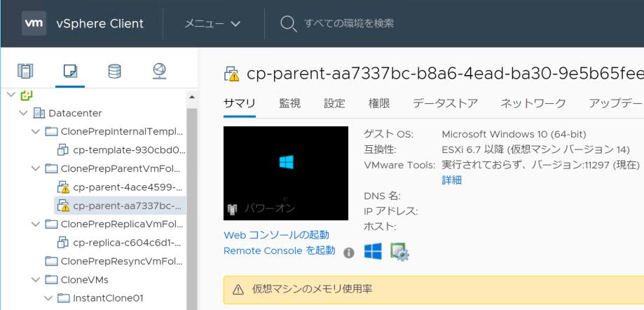Screen dimensions: 644x310
Task: Collapse ClonePrepInternalTempl... folder
Action: coord(35,132)
